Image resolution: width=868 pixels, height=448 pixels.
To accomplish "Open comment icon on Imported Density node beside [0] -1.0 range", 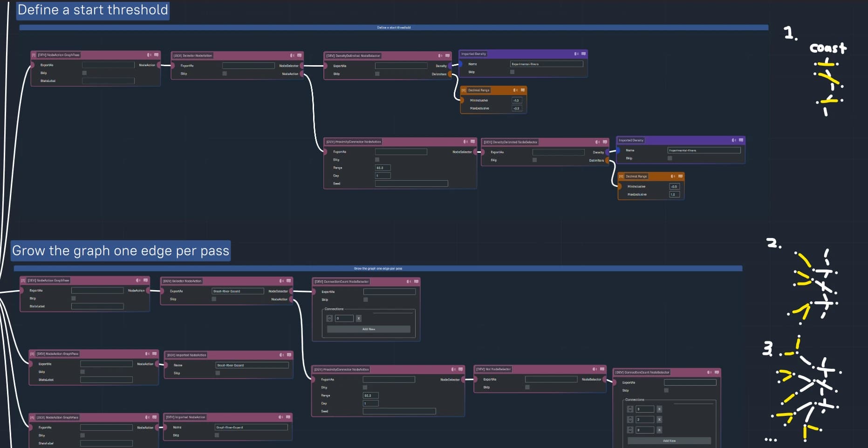I will click(x=583, y=54).
